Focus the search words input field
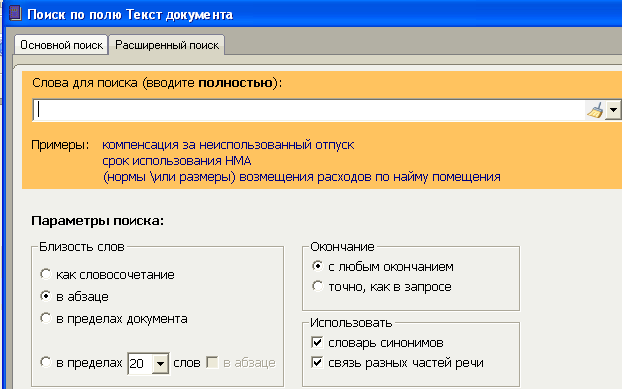The image size is (622, 389). [x=309, y=110]
